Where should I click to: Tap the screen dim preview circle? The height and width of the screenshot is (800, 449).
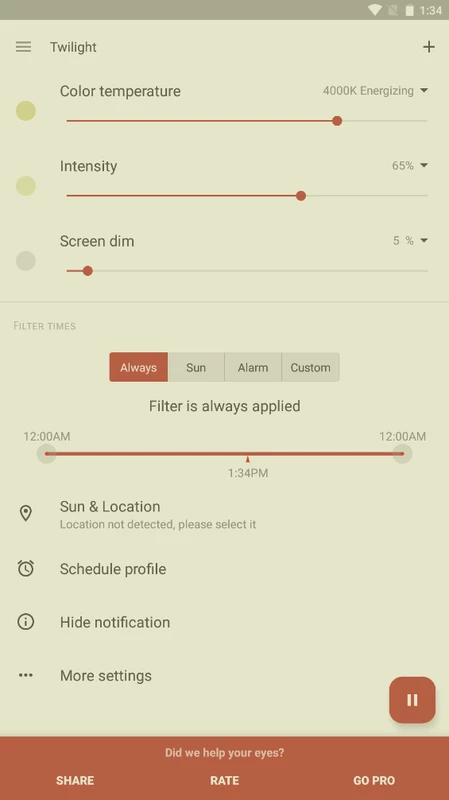click(26, 261)
